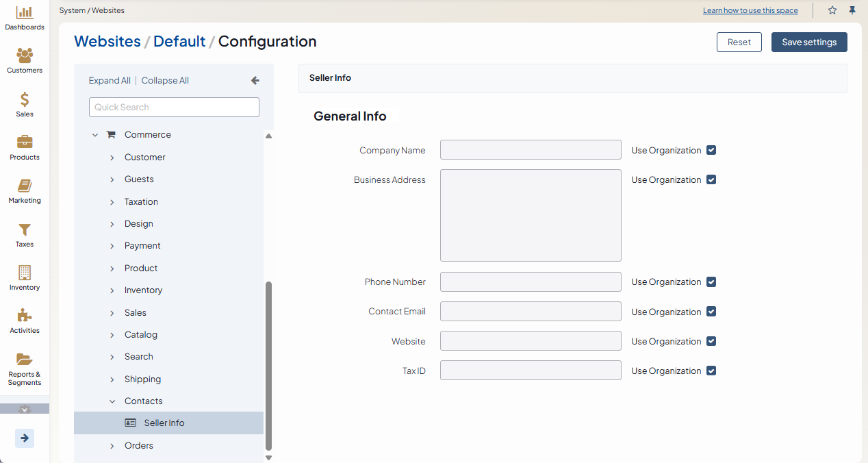Collapse the Contacts tree node

pos(112,401)
